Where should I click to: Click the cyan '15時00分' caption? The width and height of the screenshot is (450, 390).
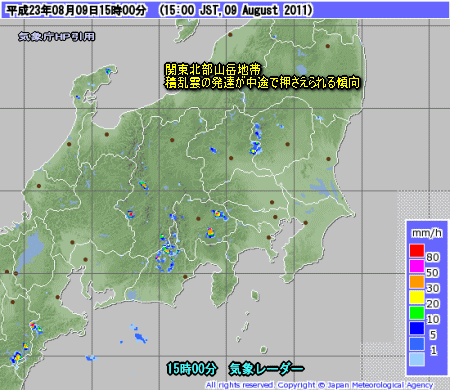click(x=192, y=369)
